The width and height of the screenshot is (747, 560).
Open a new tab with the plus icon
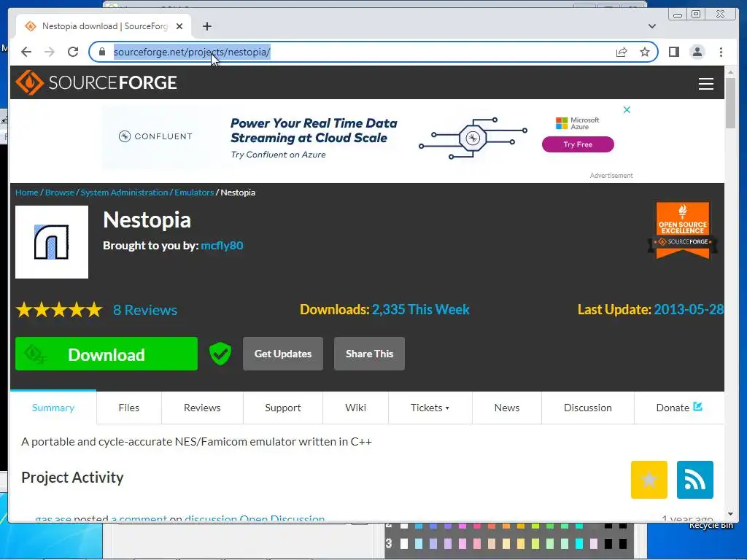[206, 26]
